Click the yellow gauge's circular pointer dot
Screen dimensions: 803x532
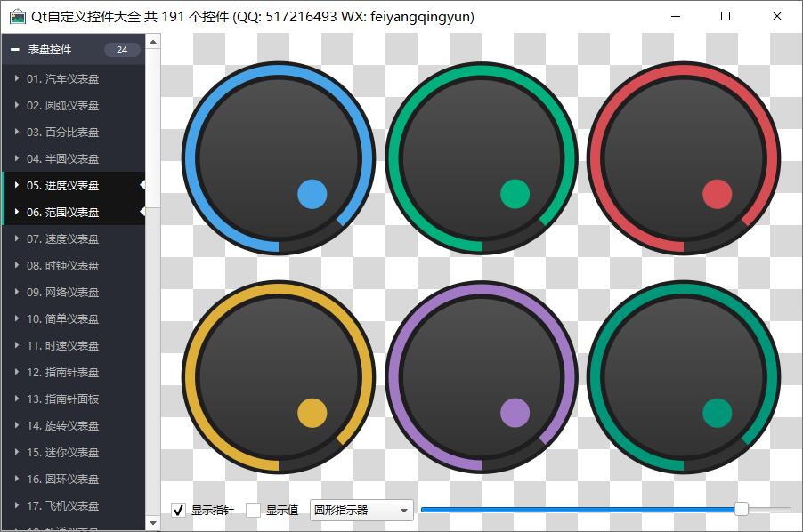click(x=312, y=413)
